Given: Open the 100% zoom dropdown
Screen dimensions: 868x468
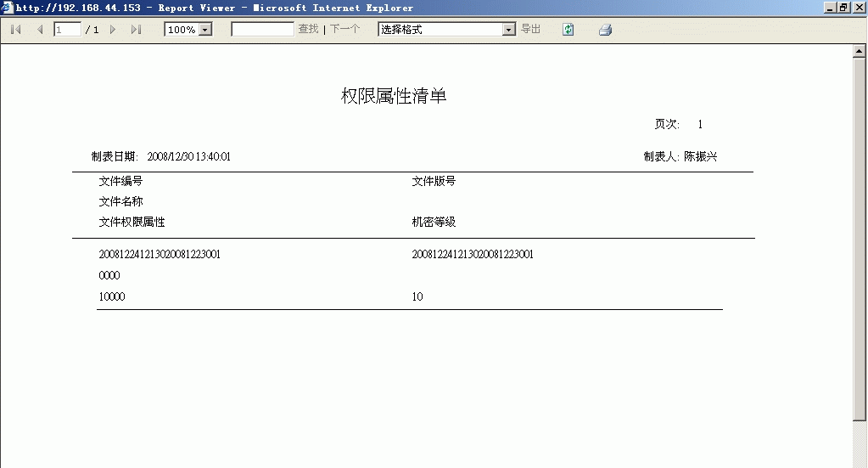Looking at the screenshot, I should tap(204, 30).
